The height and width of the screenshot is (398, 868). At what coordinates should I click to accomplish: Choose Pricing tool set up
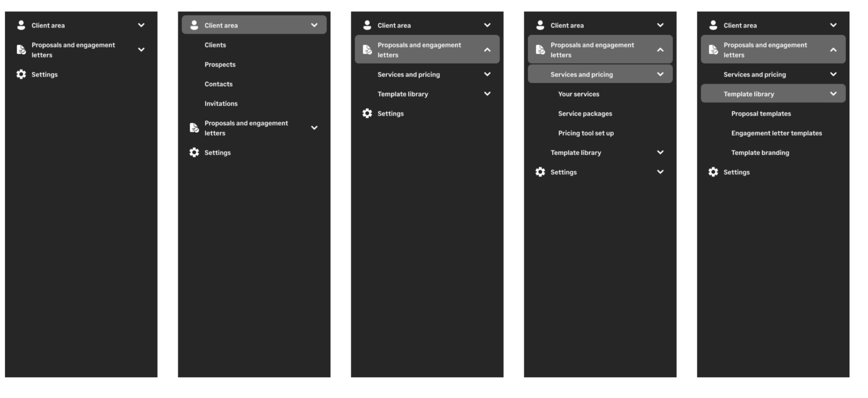tap(586, 133)
